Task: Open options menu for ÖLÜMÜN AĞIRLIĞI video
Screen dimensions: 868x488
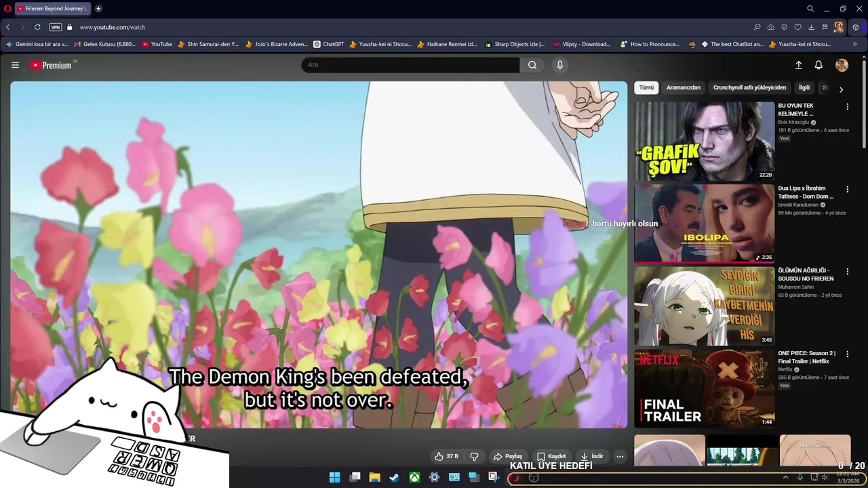Action: pos(847,271)
